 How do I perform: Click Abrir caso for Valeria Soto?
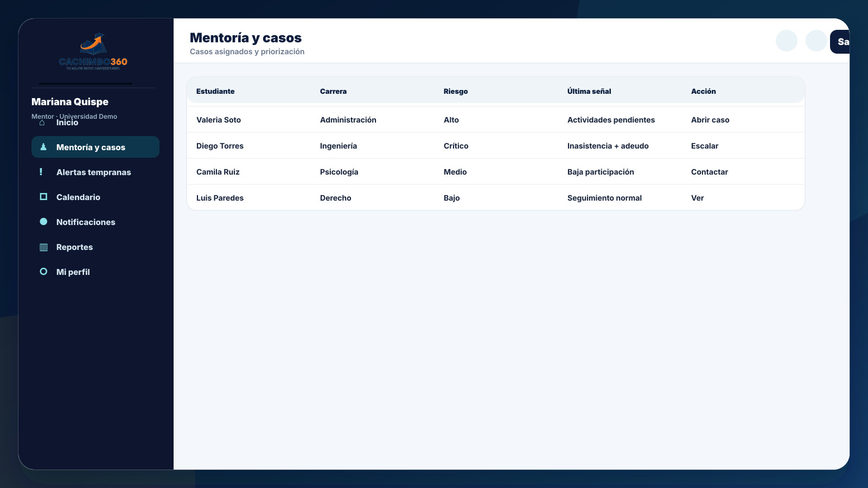click(710, 120)
